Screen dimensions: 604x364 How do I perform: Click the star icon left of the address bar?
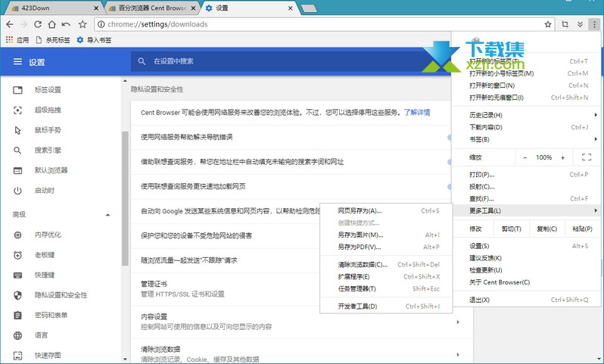[x=83, y=24]
